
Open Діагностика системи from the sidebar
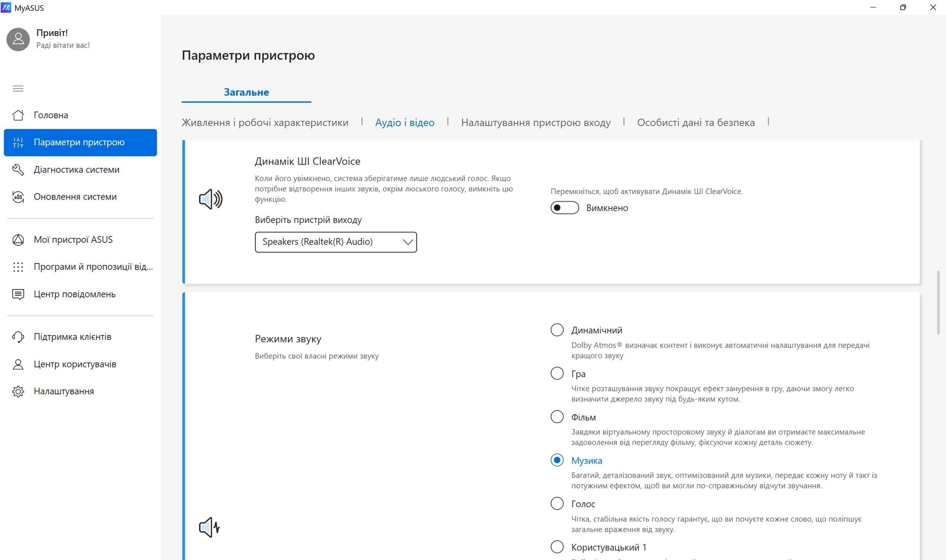pyautogui.click(x=80, y=170)
